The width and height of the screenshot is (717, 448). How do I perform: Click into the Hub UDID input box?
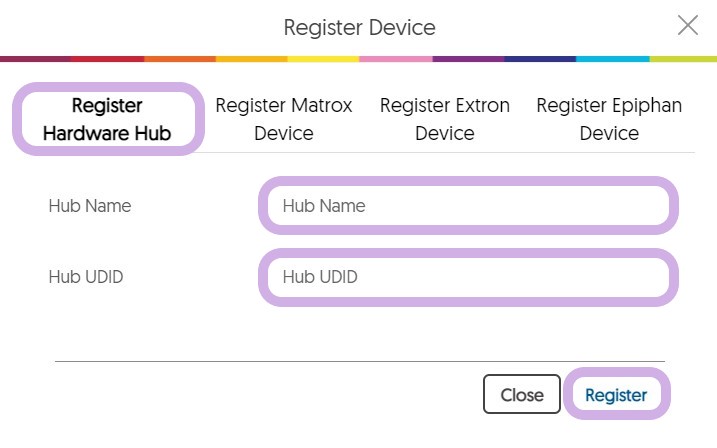(x=468, y=277)
